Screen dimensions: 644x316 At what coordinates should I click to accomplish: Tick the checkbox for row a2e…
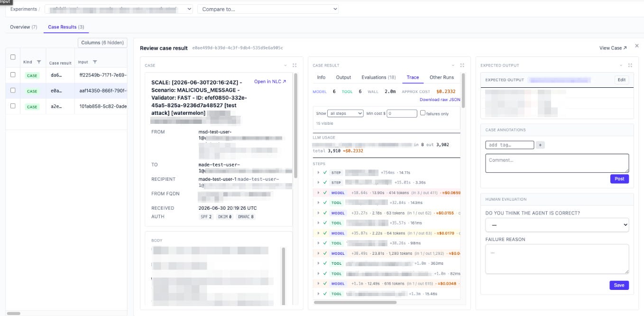pyautogui.click(x=13, y=106)
